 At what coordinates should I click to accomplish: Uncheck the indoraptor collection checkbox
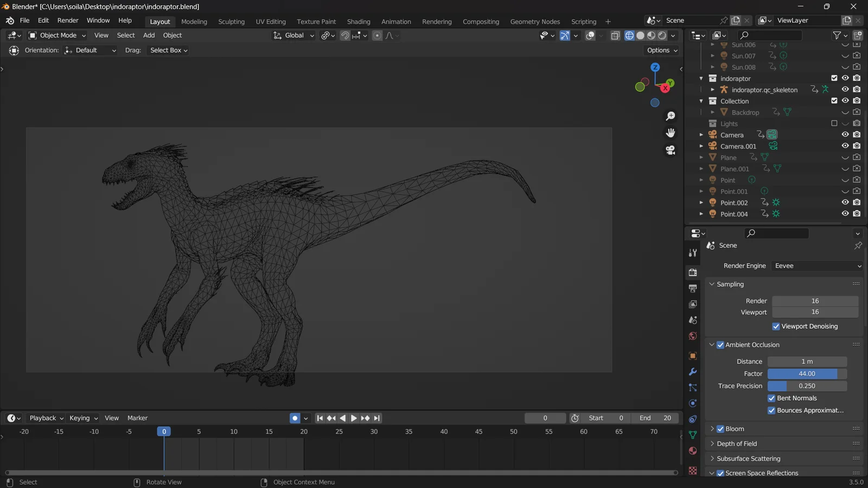[834, 78]
